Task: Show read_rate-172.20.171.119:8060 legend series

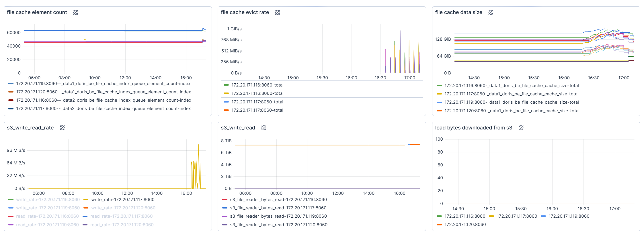Action: [47, 225]
